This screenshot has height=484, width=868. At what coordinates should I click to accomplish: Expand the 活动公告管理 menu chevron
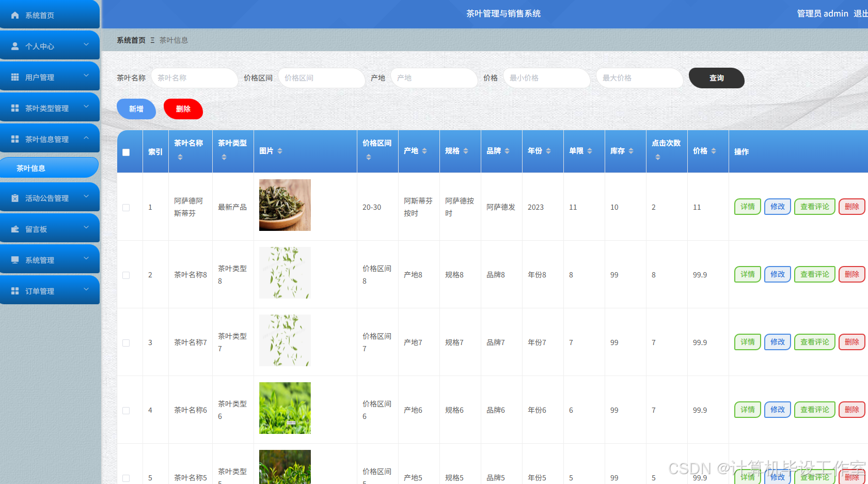pos(86,196)
